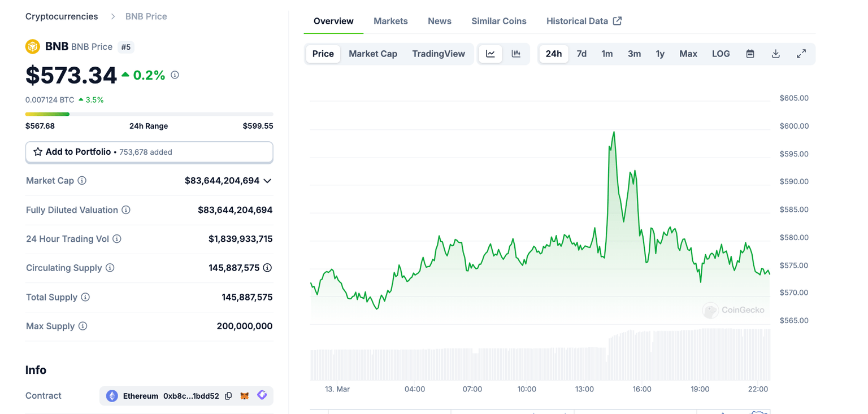Open the Similar Coins tab

[498, 21]
